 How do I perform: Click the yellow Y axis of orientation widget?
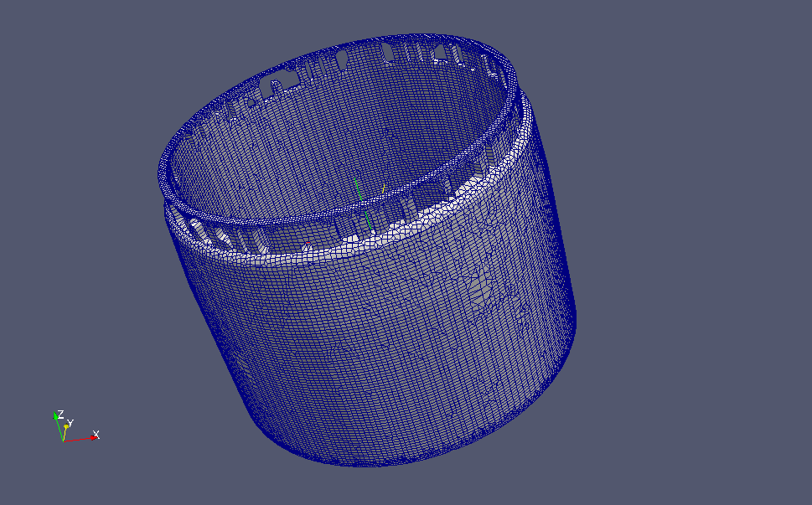point(65,433)
